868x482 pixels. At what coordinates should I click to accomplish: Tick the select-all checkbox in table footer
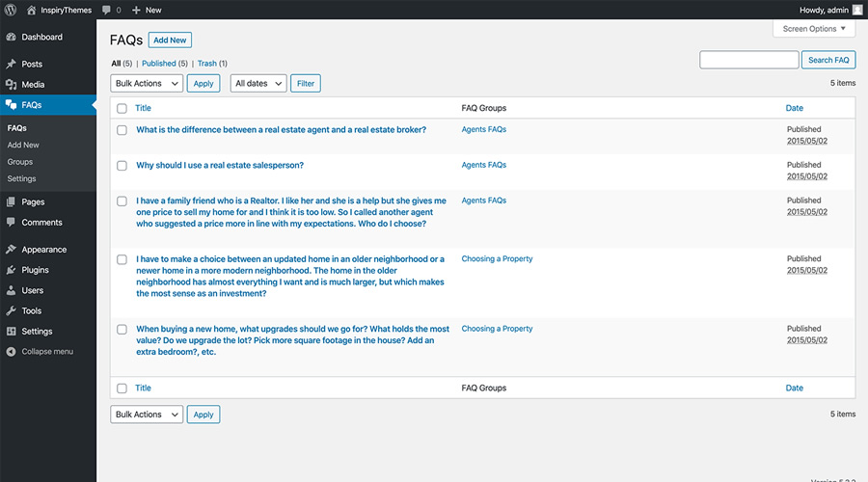tap(122, 388)
